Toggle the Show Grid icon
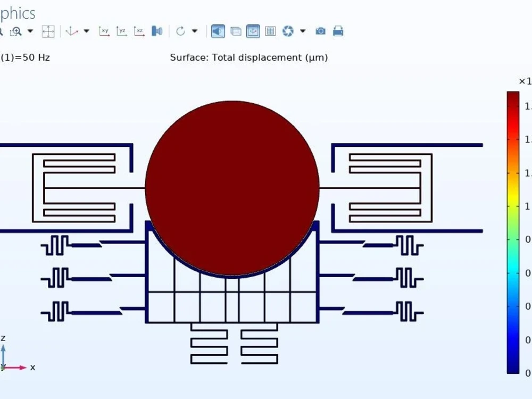The image size is (532, 399). tap(270, 31)
